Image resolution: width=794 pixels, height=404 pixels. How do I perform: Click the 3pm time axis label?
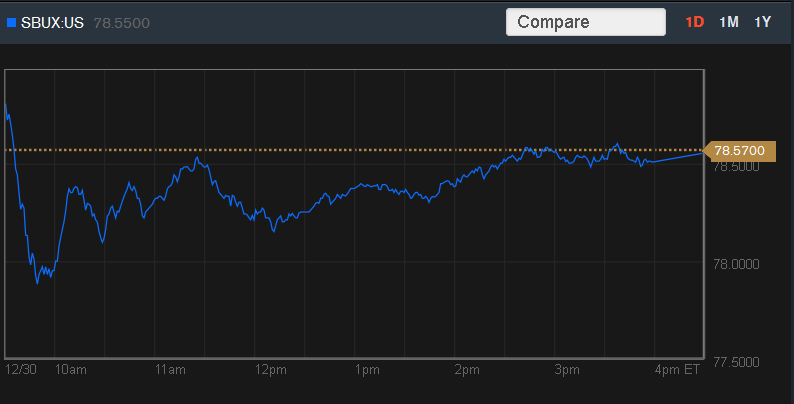567,369
